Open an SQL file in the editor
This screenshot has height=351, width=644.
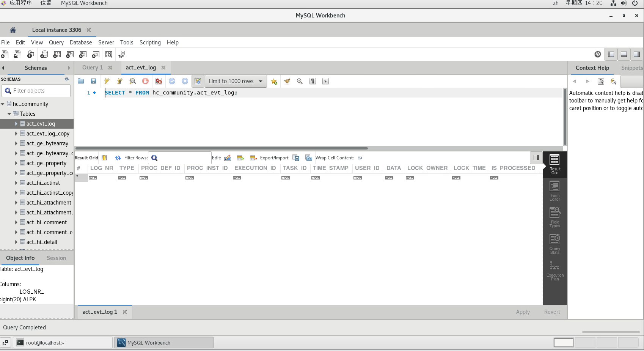click(x=81, y=81)
